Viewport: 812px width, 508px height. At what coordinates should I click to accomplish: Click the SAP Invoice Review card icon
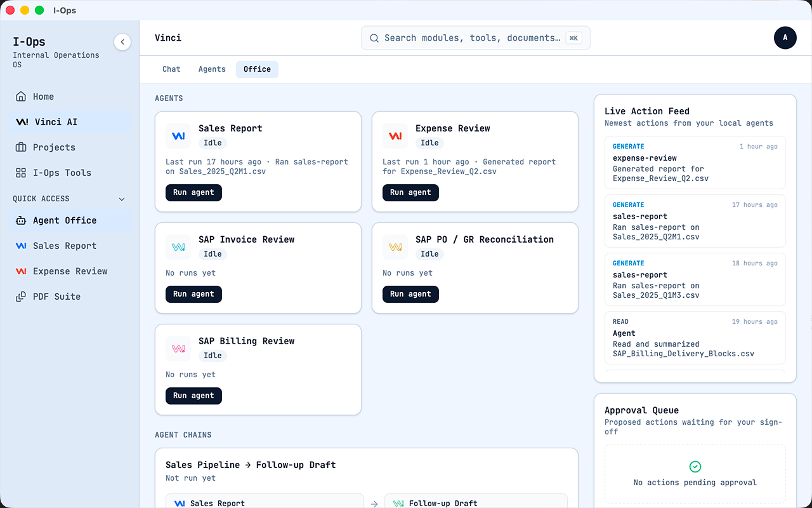(x=178, y=247)
